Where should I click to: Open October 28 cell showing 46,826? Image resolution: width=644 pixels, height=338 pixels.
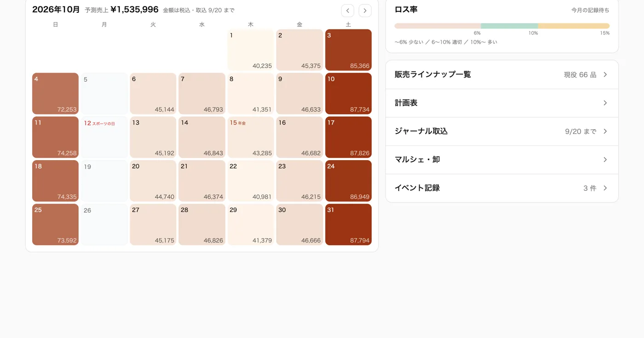pos(202,225)
